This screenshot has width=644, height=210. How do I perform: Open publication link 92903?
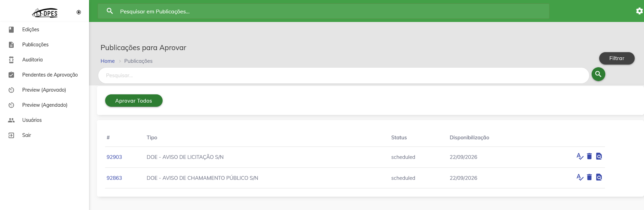(x=114, y=157)
